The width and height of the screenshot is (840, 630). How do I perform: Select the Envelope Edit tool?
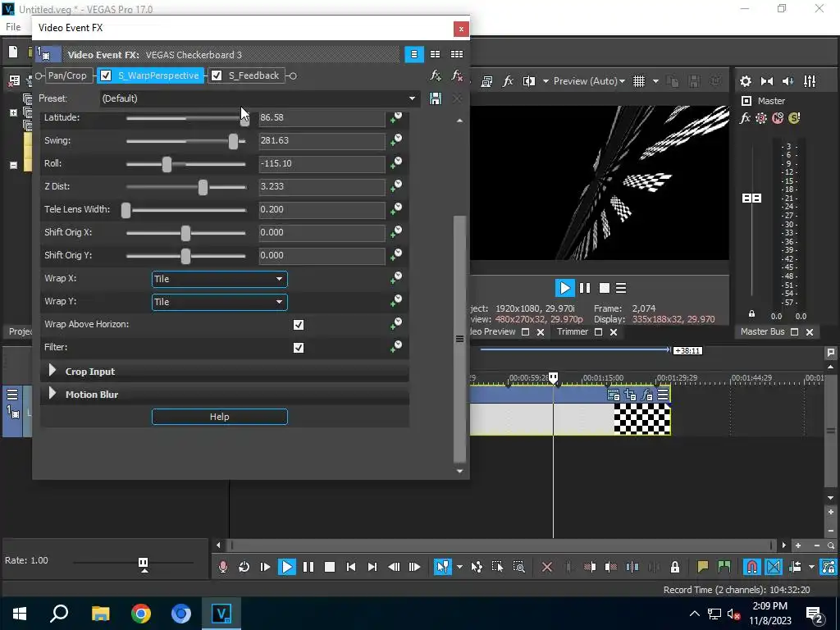pyautogui.click(x=477, y=567)
